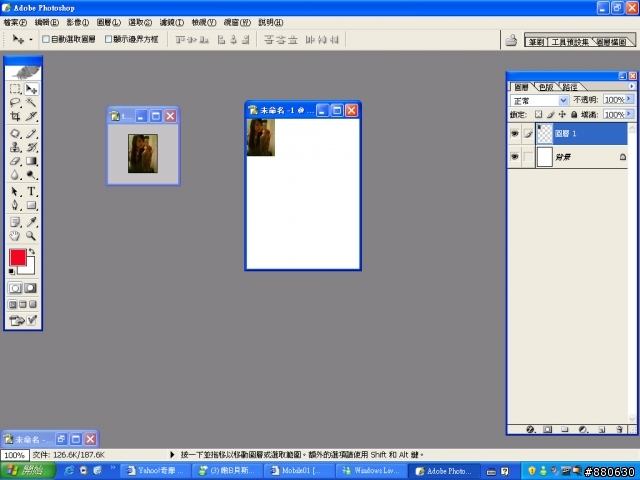Image resolution: width=640 pixels, height=480 pixels.
Task: Switch to Quick Mask mode
Action: click(30, 288)
